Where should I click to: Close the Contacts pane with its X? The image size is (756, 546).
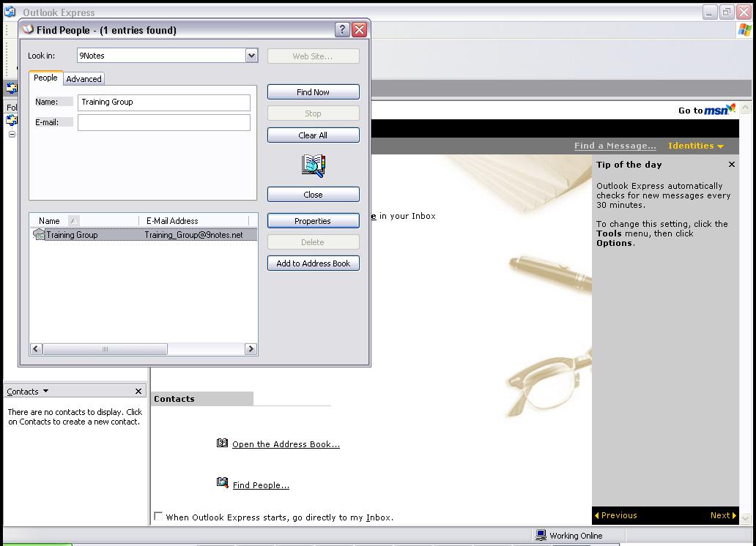pyautogui.click(x=138, y=391)
